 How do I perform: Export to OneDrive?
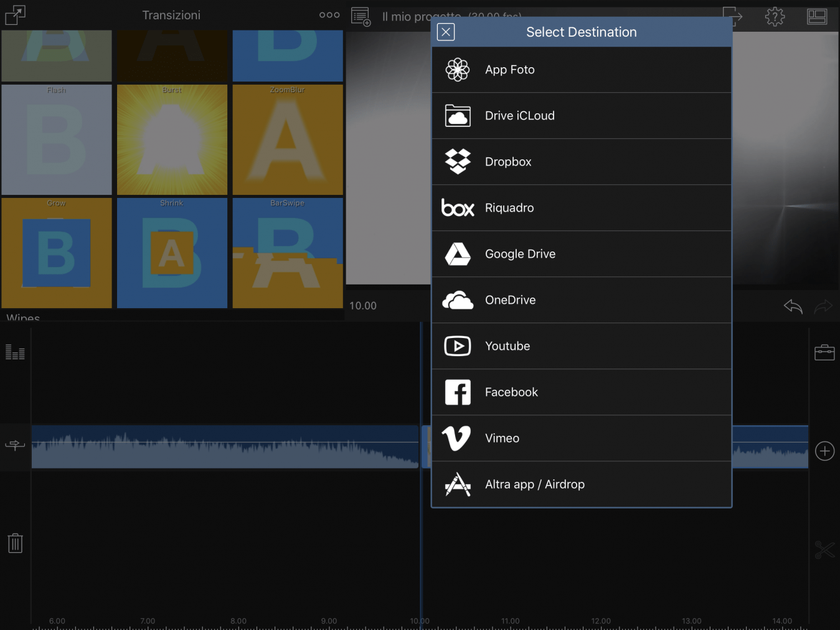[x=582, y=300]
